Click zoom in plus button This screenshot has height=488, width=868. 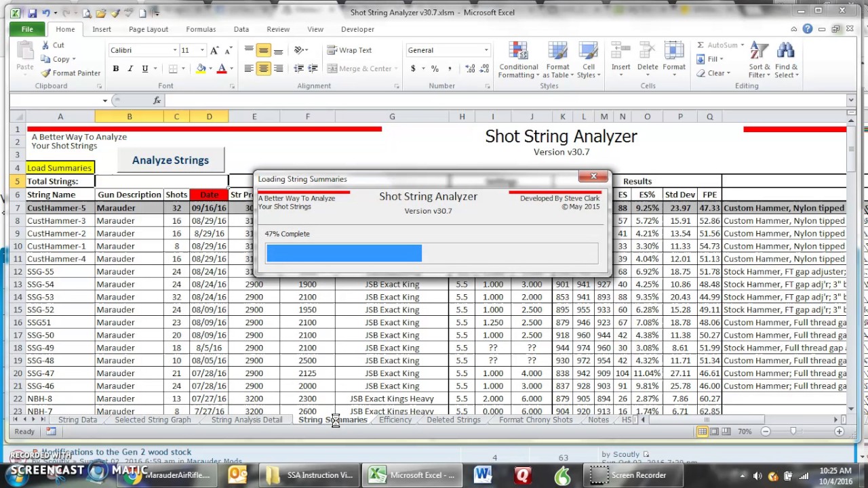[x=839, y=432]
